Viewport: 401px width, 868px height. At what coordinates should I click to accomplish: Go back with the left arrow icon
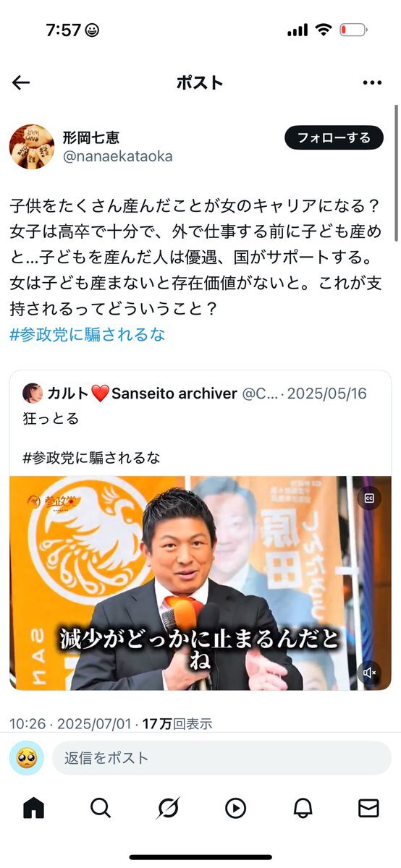(x=21, y=82)
